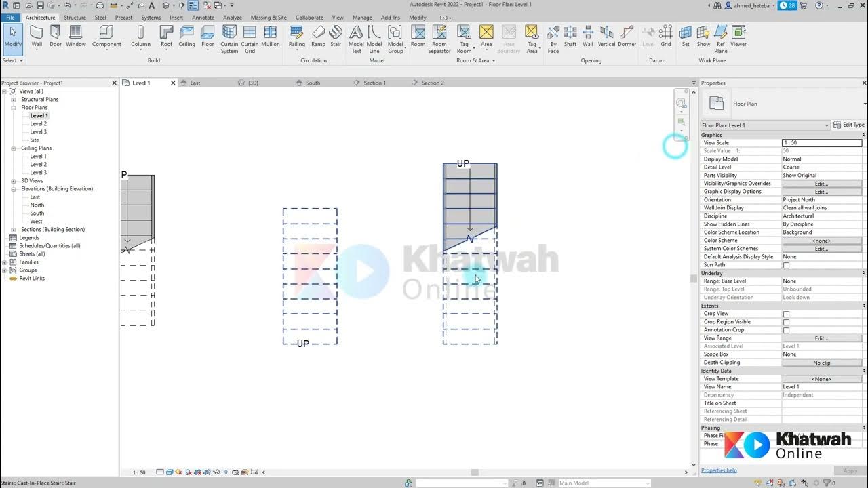This screenshot has height=488, width=868.
Task: Click the Edit Type button
Action: (849, 125)
